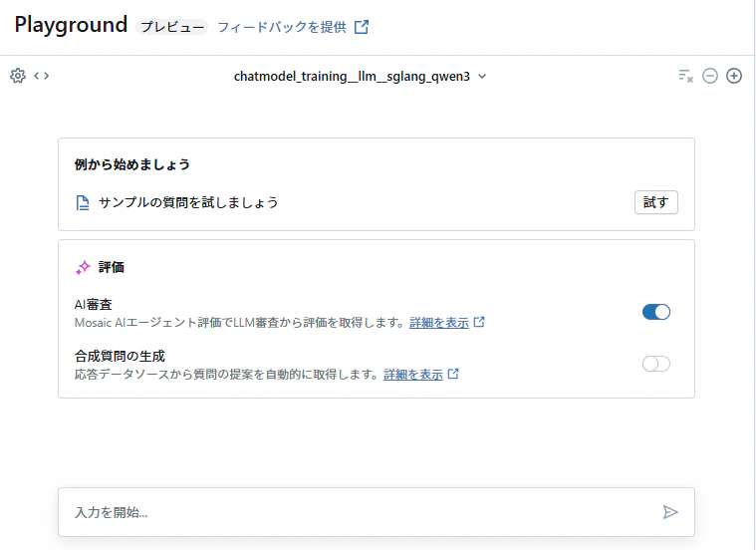Focus the 入力を開始... message input field
This screenshot has height=550, width=756.
[x=377, y=512]
